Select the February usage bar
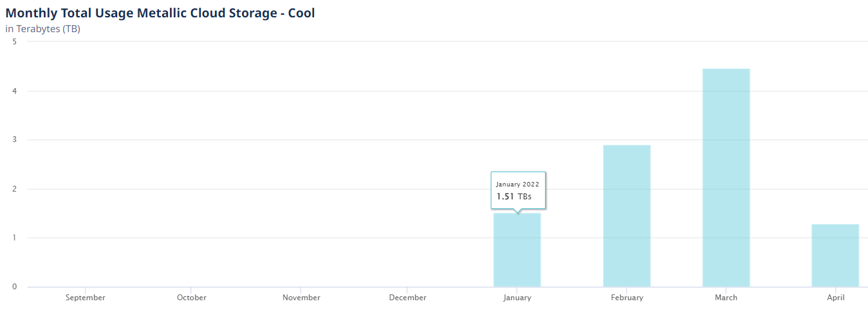 pyautogui.click(x=627, y=216)
